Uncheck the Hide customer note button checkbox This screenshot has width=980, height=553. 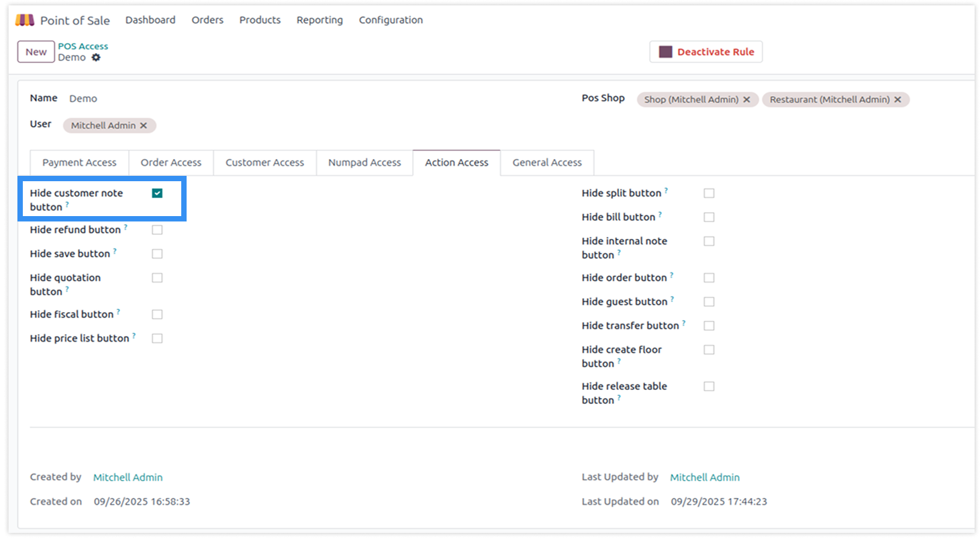pyautogui.click(x=157, y=193)
